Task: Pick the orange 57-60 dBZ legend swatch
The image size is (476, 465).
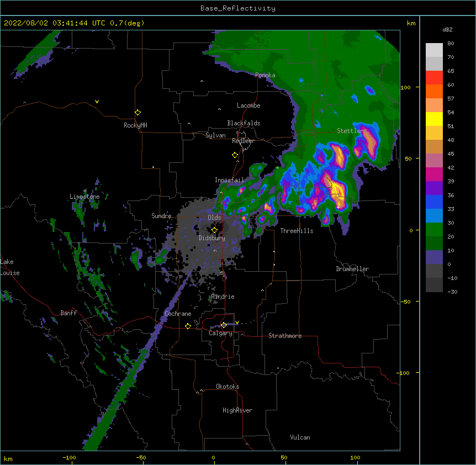Action: (434, 91)
